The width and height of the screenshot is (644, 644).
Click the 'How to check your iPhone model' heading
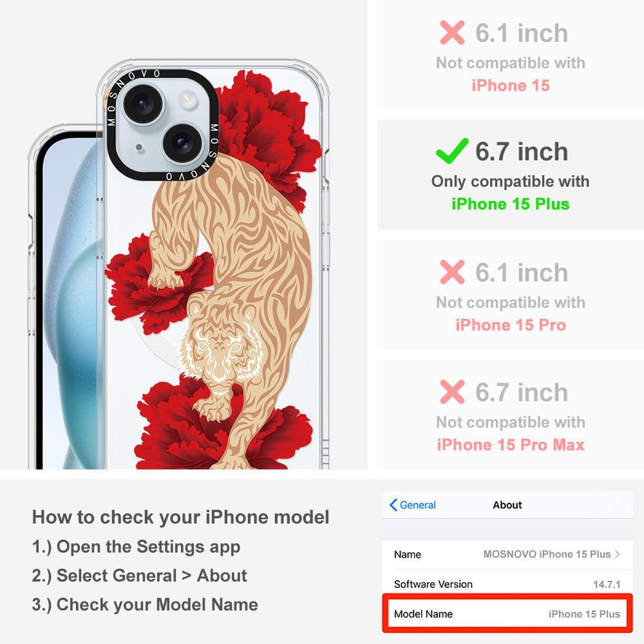pyautogui.click(x=181, y=517)
